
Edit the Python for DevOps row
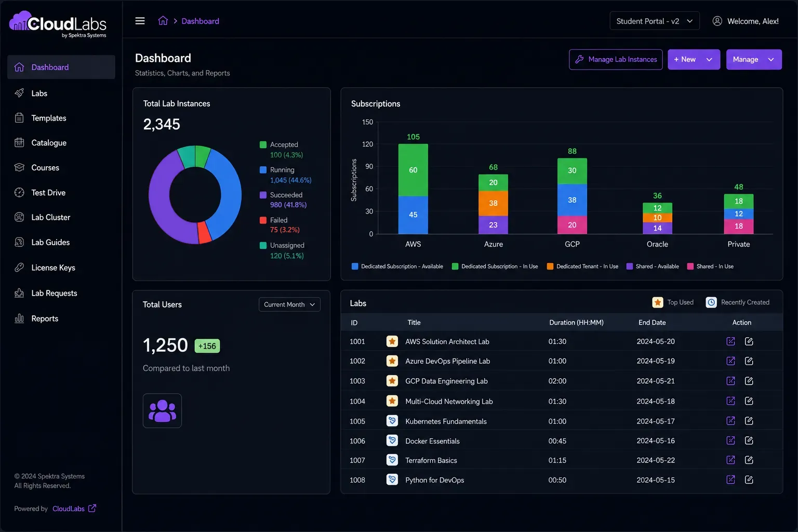749,480
